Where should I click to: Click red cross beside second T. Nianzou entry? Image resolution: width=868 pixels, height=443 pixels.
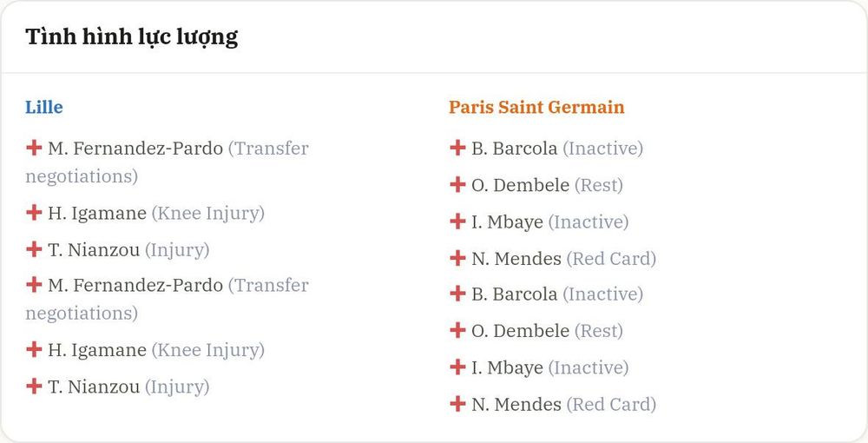coord(35,386)
